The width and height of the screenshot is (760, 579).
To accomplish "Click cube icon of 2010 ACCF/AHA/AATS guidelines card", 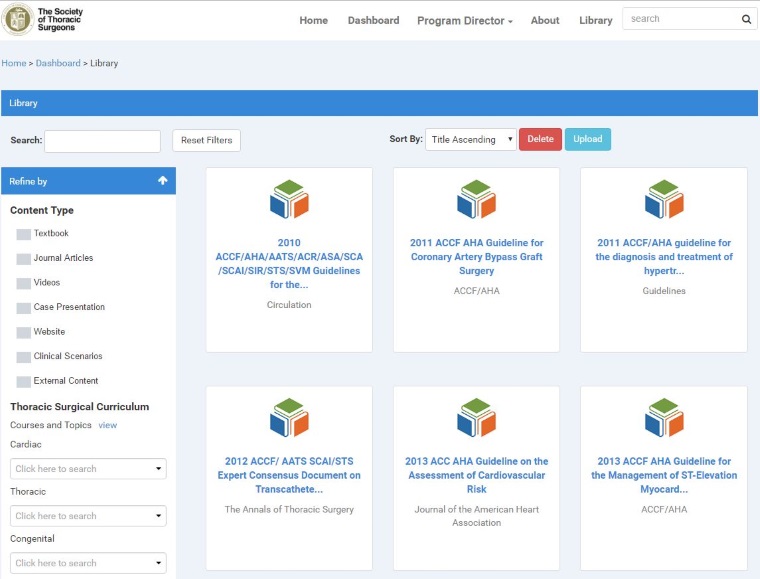I will (x=289, y=199).
